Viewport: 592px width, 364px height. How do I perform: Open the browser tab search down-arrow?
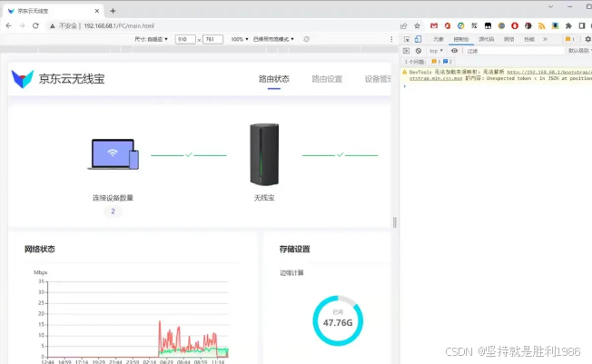coord(550,6)
